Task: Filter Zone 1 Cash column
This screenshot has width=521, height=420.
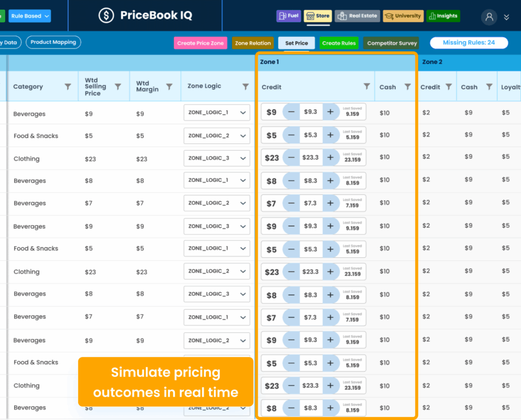Action: pos(408,87)
